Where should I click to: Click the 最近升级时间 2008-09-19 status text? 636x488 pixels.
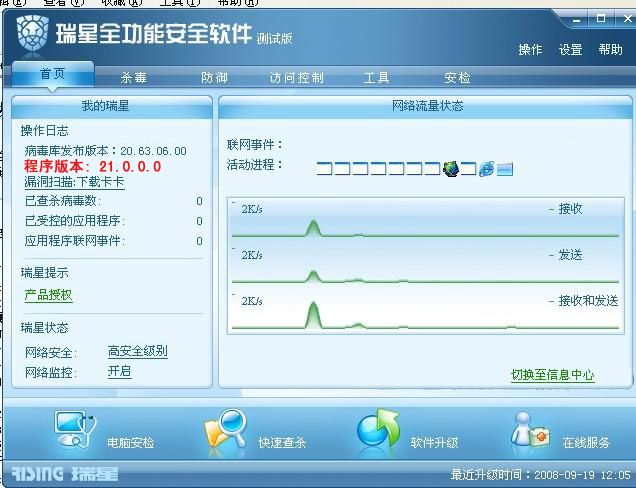[x=540, y=475]
